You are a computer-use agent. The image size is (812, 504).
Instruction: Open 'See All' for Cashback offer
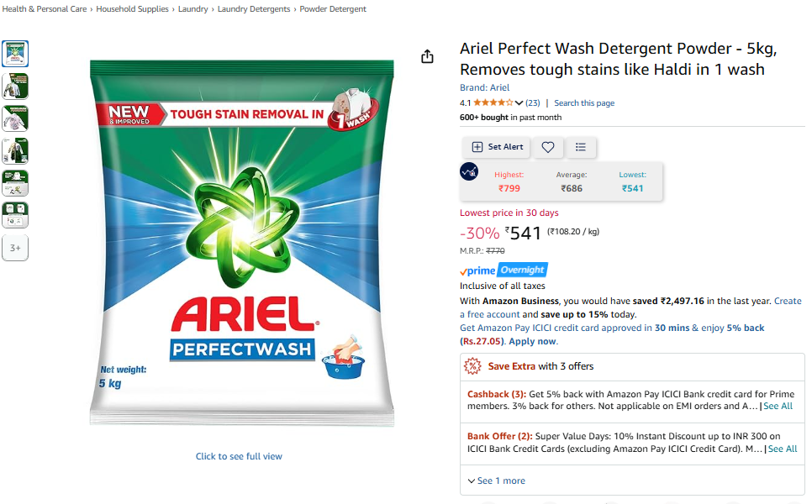click(x=778, y=407)
